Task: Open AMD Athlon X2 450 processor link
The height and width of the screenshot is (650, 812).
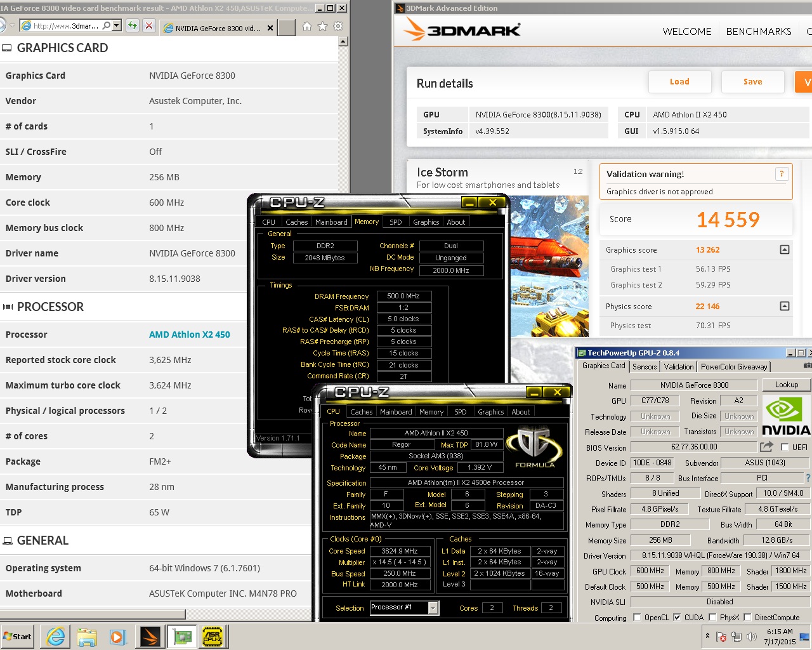Action: point(190,335)
